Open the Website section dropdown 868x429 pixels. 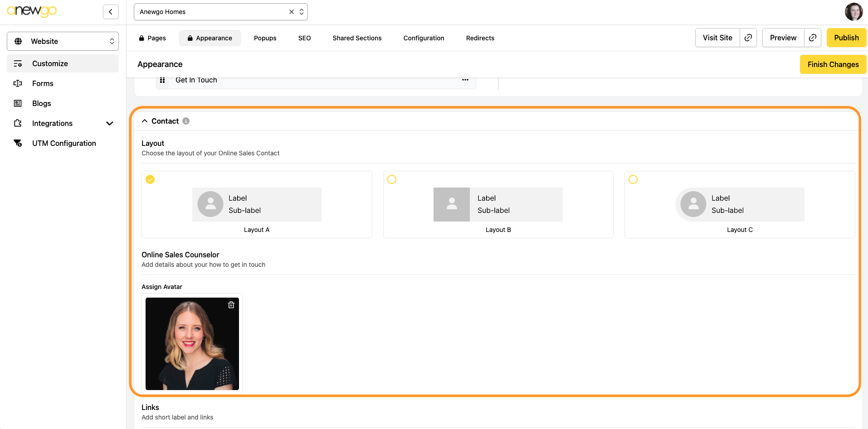pyautogui.click(x=63, y=41)
